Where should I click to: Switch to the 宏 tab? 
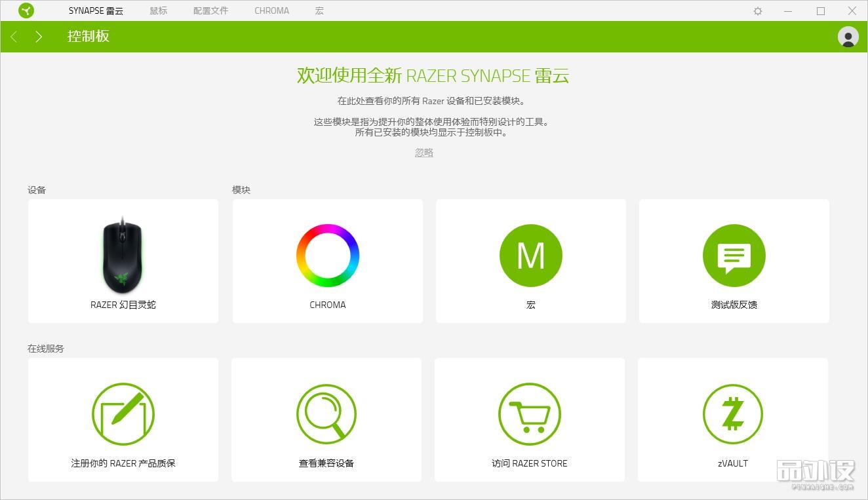tap(319, 11)
